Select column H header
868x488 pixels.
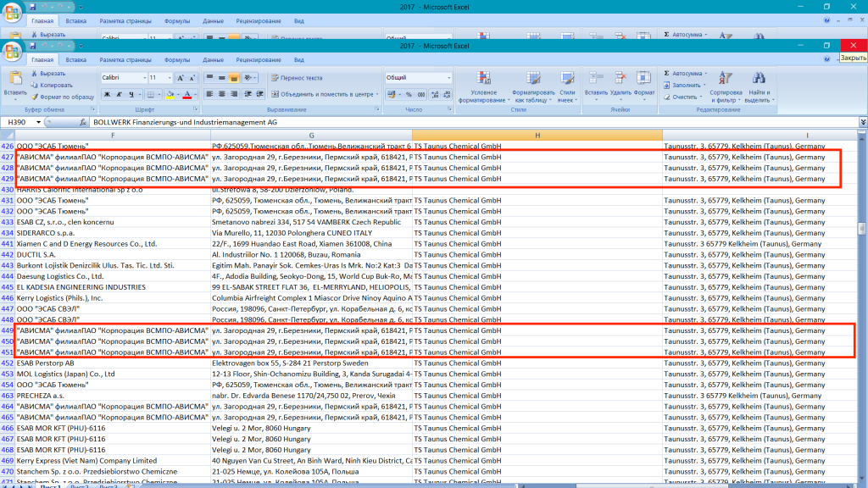pos(537,135)
